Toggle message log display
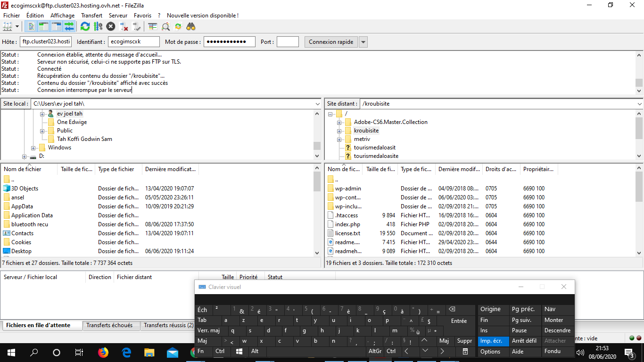Viewport: 644px width, 362px height. click(31, 26)
